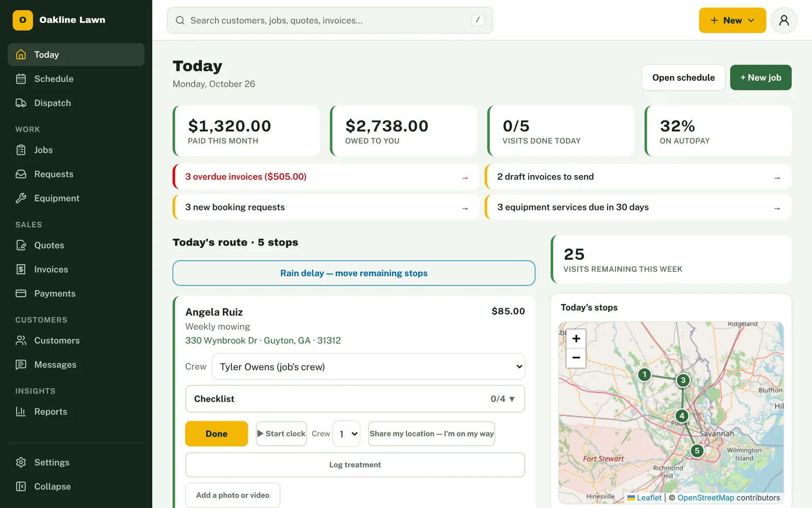Open address 330 Wynbrook Dr link

[x=263, y=340]
